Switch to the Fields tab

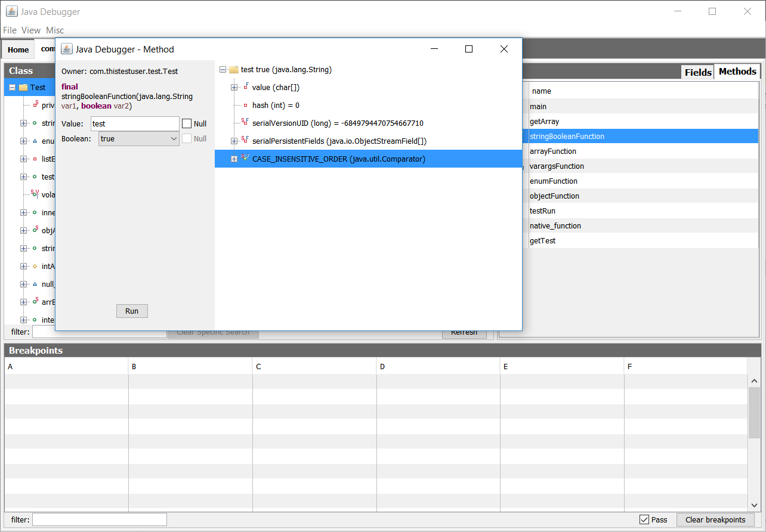tap(698, 72)
